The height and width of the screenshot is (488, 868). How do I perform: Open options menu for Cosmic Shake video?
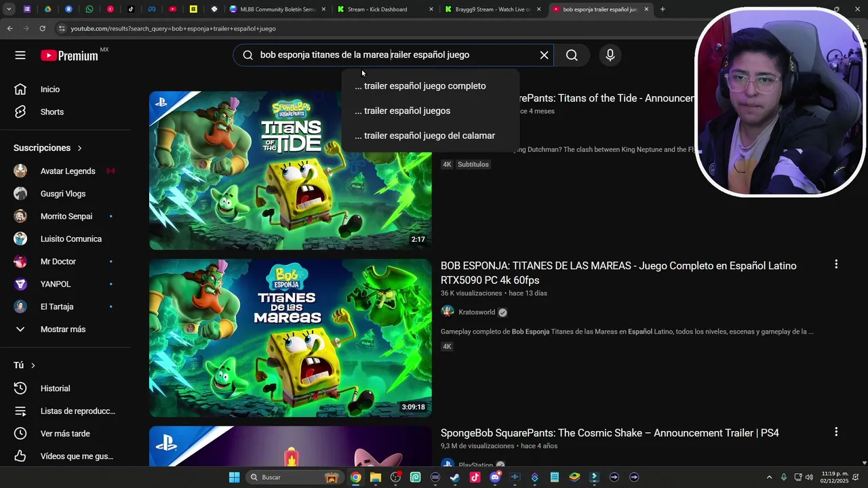click(836, 432)
